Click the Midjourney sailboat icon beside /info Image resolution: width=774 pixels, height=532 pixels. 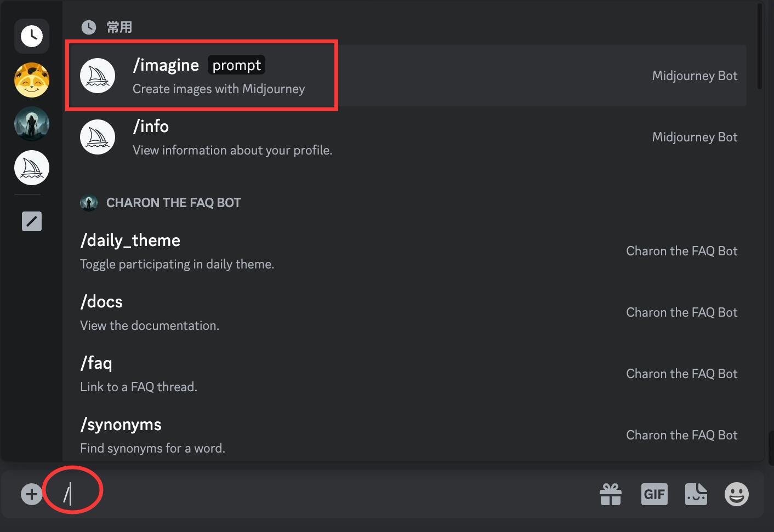(98, 137)
